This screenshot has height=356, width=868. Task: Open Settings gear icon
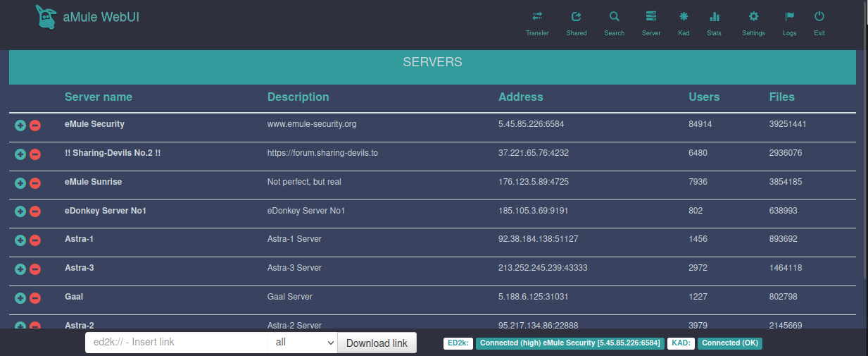tap(753, 16)
